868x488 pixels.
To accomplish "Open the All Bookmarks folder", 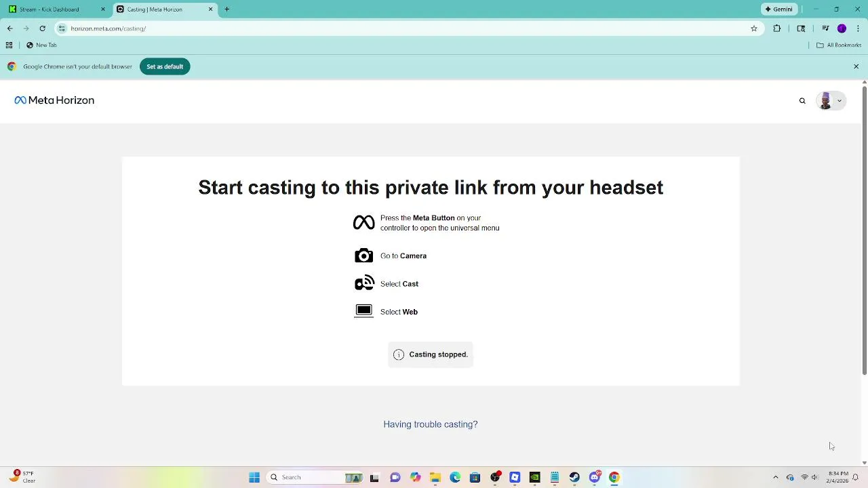I will point(839,45).
